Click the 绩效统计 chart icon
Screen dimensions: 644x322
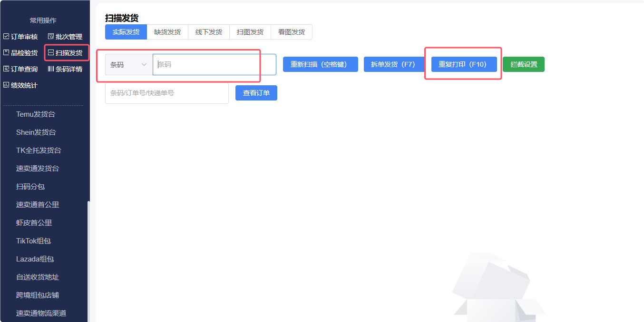tap(6, 85)
